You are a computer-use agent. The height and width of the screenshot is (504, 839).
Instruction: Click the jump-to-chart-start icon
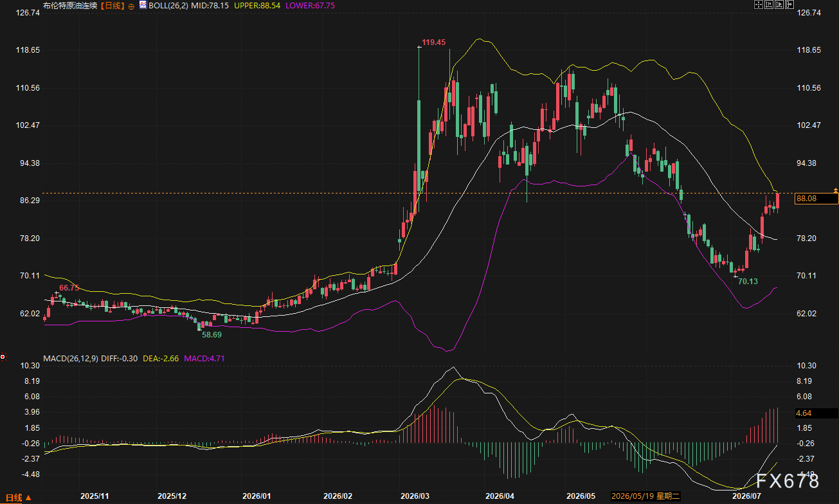click(x=769, y=4)
